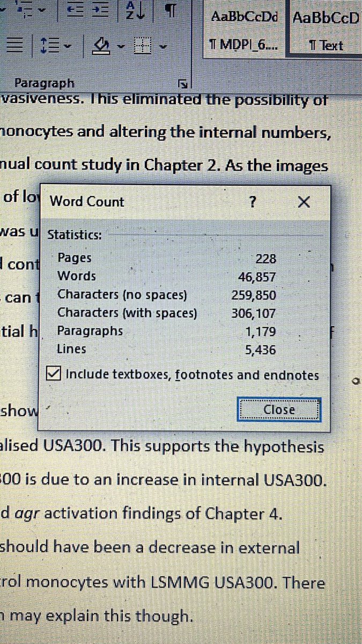The image size is (362, 644).
Task: Click the Close button
Action: click(279, 410)
